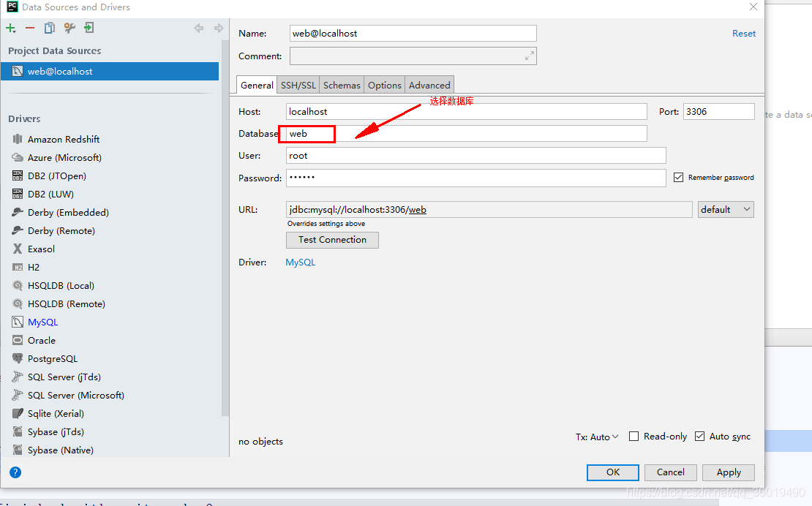812x506 pixels.
Task: Switch to the General tab
Action: 257,85
